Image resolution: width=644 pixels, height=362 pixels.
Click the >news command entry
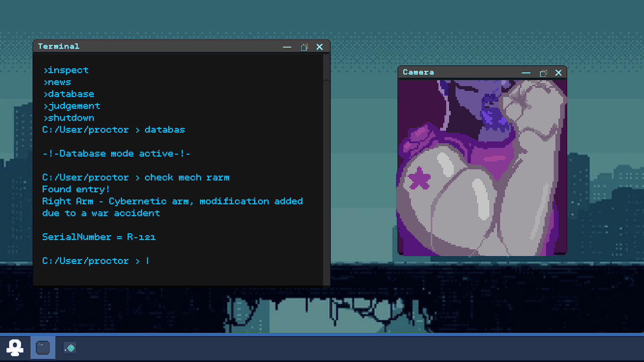[57, 82]
